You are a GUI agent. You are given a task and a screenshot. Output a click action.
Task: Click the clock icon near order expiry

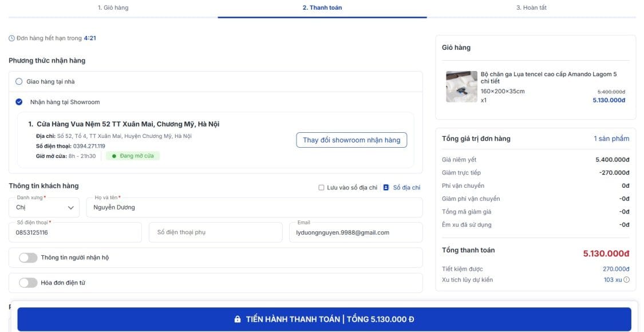point(11,38)
